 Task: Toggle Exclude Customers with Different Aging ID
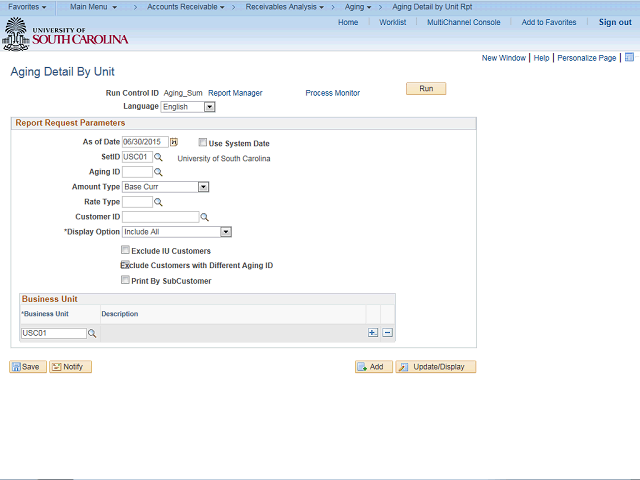125,264
